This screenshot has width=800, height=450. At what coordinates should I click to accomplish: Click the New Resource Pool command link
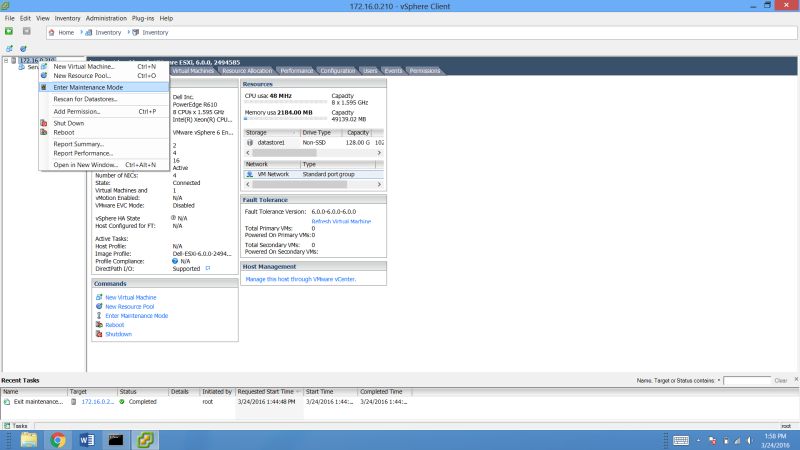130,307
